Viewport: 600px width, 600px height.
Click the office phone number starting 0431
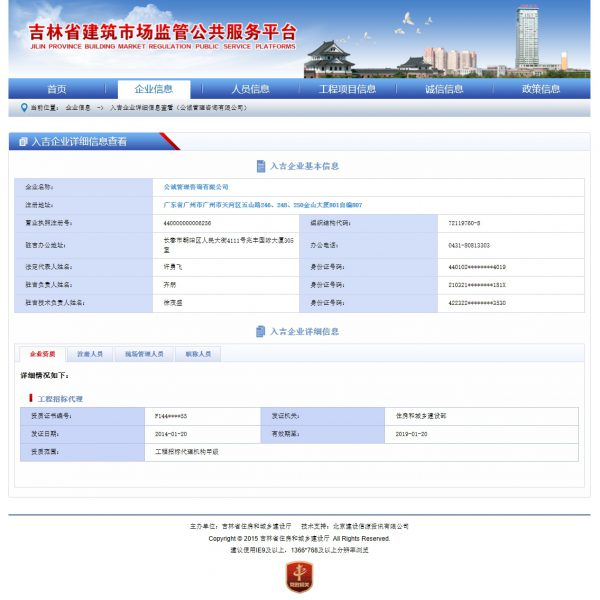pos(469,245)
